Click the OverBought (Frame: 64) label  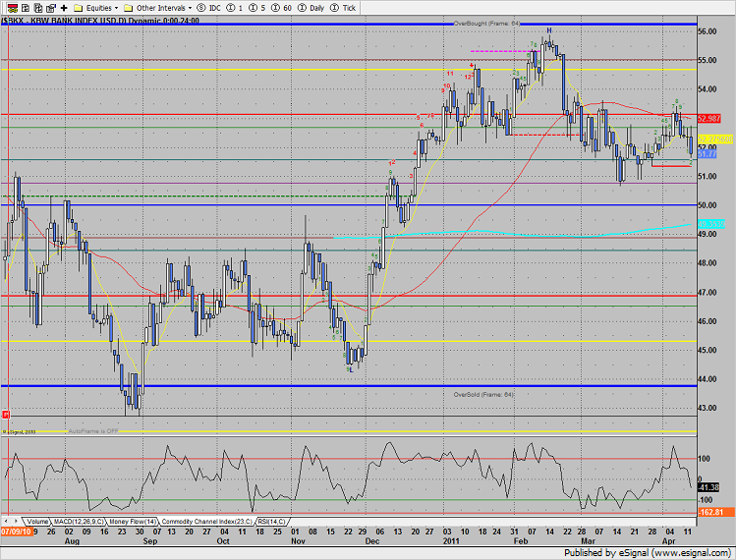tap(486, 23)
